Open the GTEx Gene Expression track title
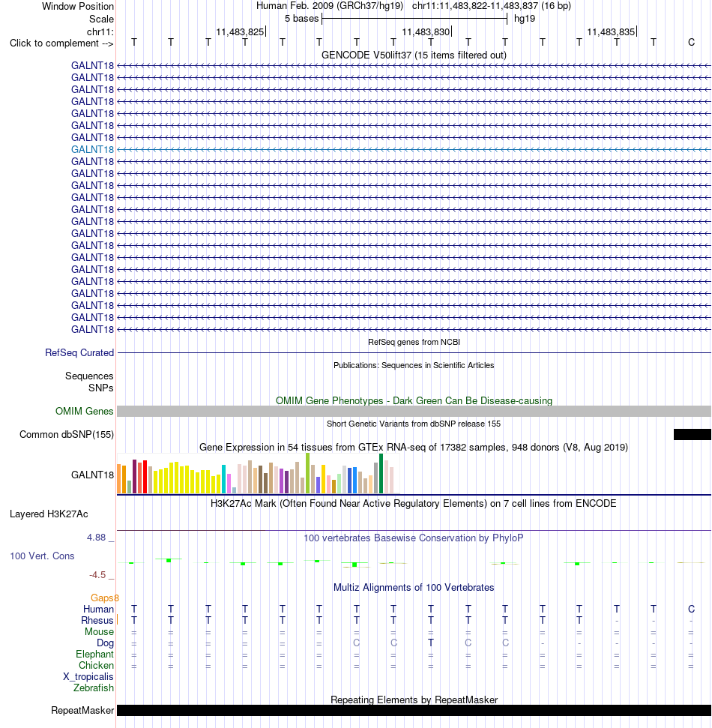This screenshot has width=712, height=728. tap(414, 447)
